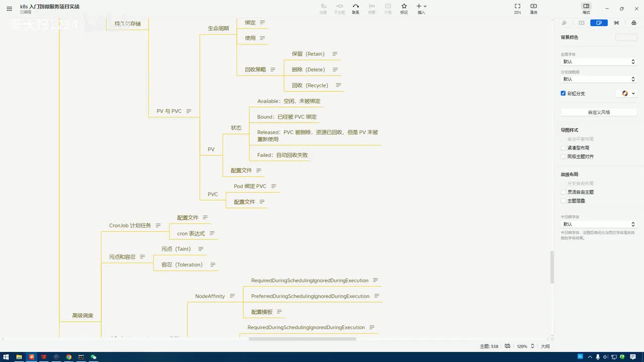Click the 外框 boundary tool
Image resolution: width=644 pixels, height=362 pixels.
(388, 9)
